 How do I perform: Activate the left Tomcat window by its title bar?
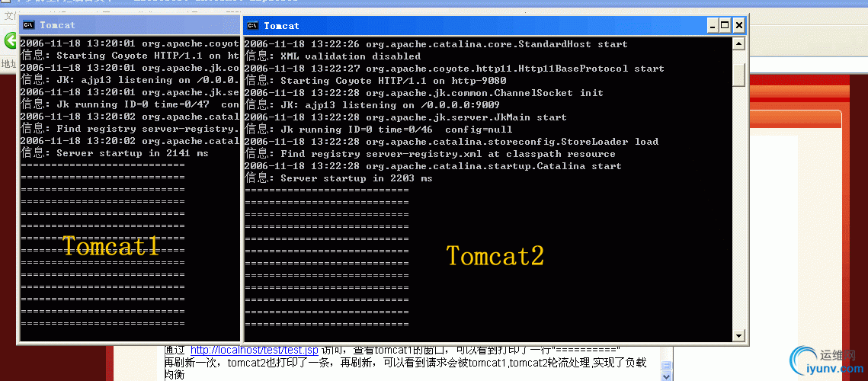130,25
